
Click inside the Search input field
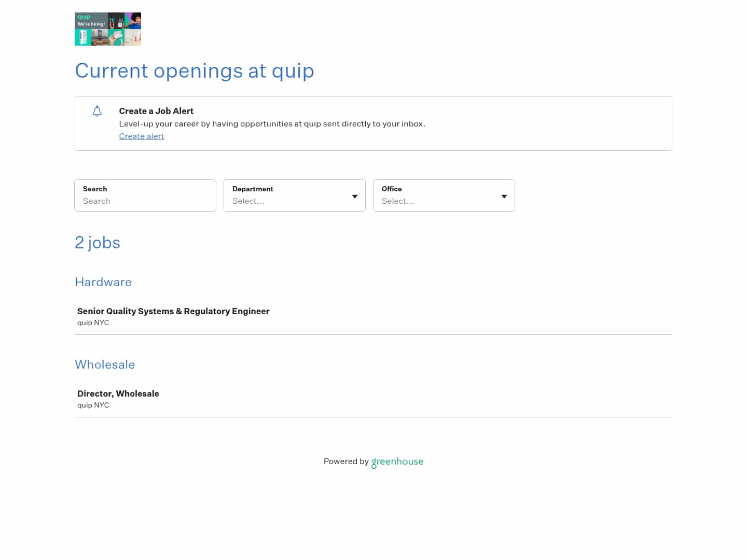click(145, 201)
